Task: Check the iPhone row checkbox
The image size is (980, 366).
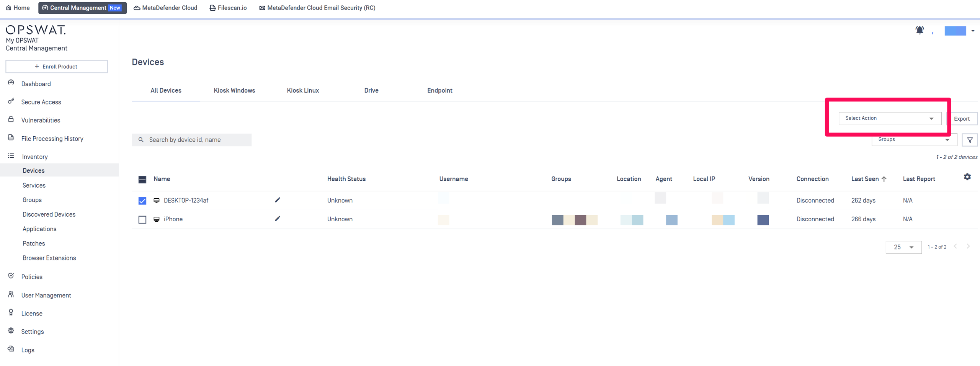Action: point(142,219)
